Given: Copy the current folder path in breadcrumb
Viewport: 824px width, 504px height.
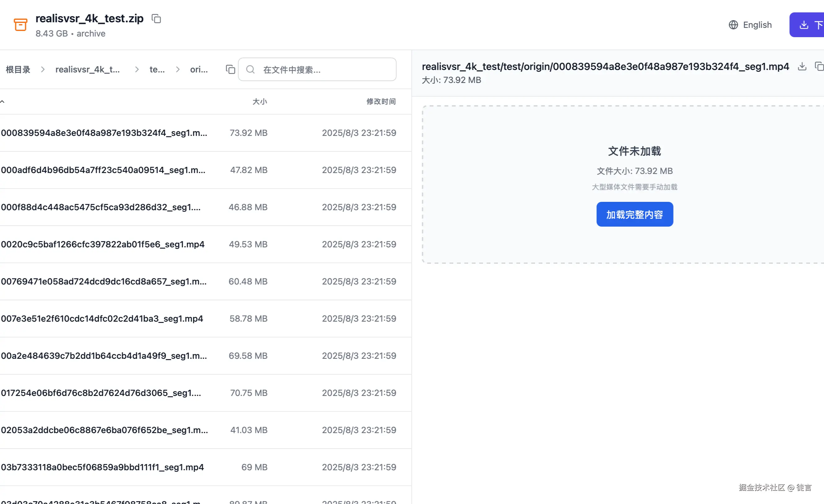Looking at the screenshot, I should [230, 69].
